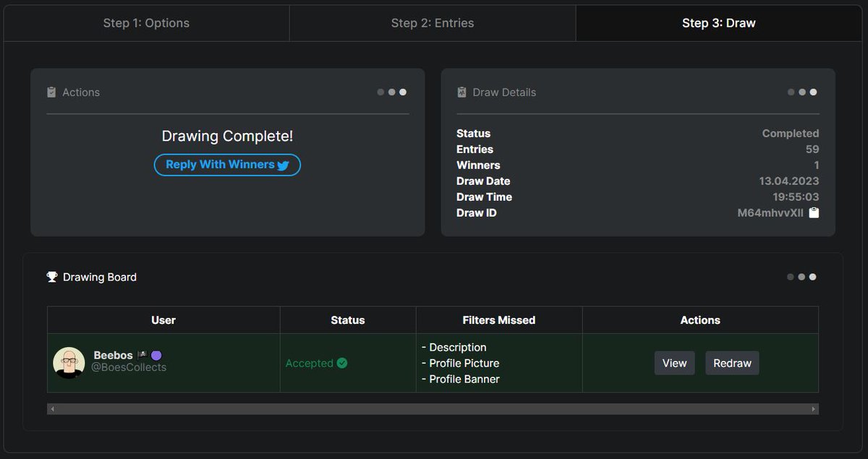Click the Draw Details panel icon
The width and height of the screenshot is (868, 459).
[x=461, y=93]
